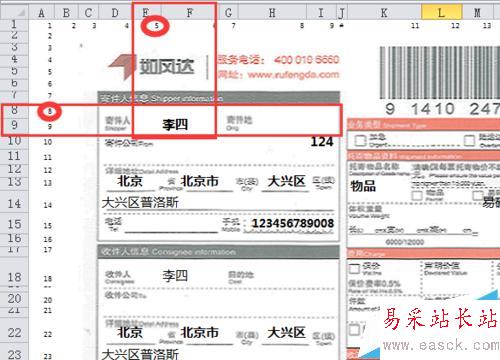Image resolution: width=500 pixels, height=360 pixels.
Task: Select row header 1
Action: coord(14,24)
